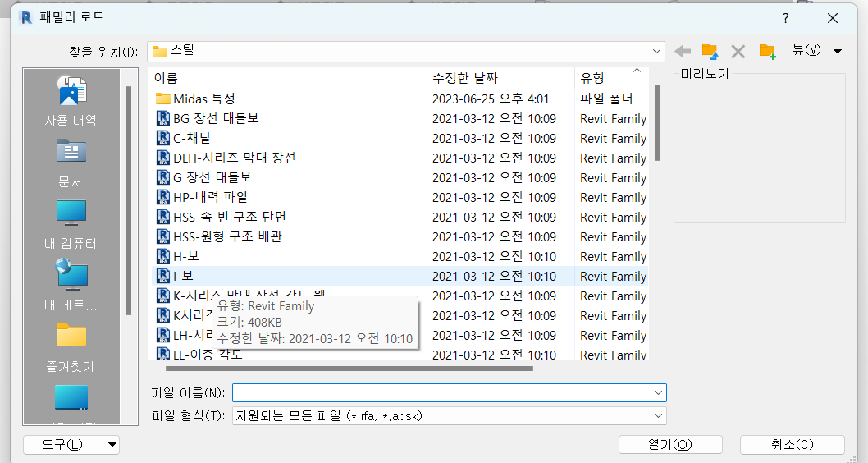This screenshot has height=463, width=868.
Task: Go up one folder level icon
Action: click(x=710, y=52)
